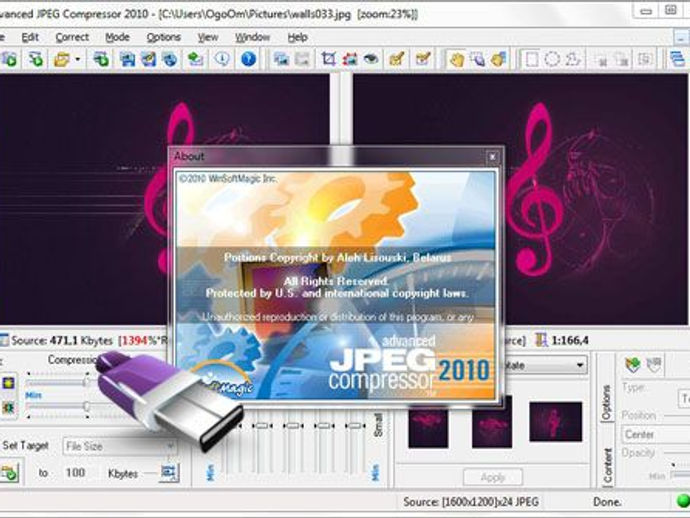Select the first pink preview thumbnail
Screen dimensions: 690x518
[428, 426]
